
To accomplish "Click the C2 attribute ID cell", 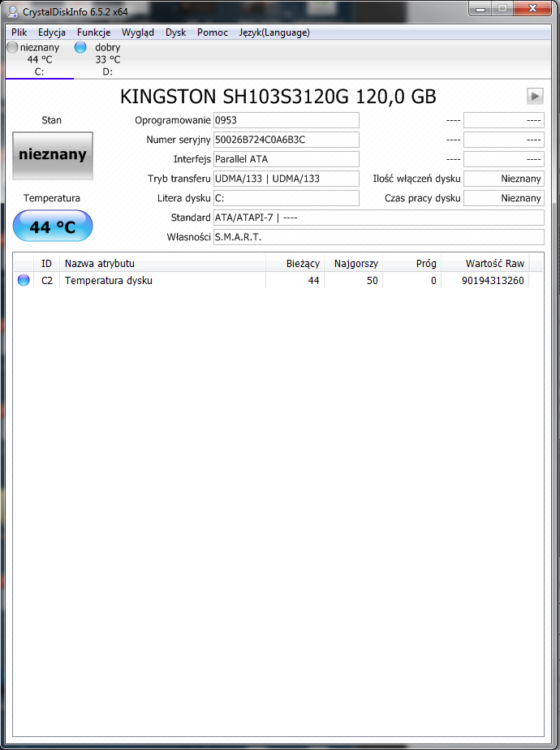I will [x=47, y=281].
